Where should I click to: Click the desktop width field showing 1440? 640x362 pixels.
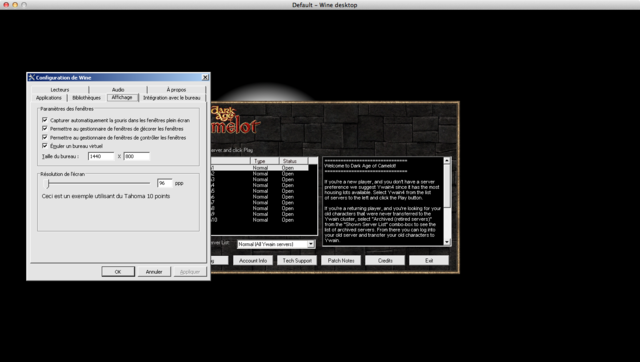tap(101, 156)
